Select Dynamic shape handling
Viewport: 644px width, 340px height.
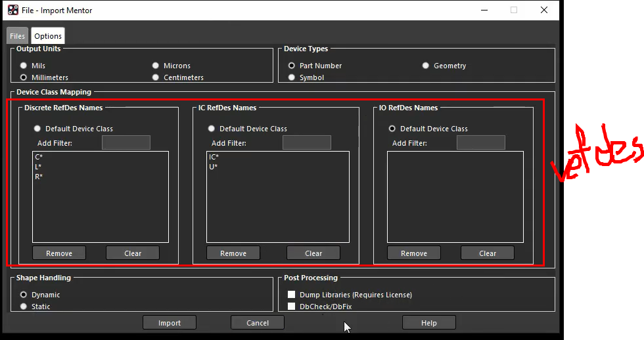[24, 295]
